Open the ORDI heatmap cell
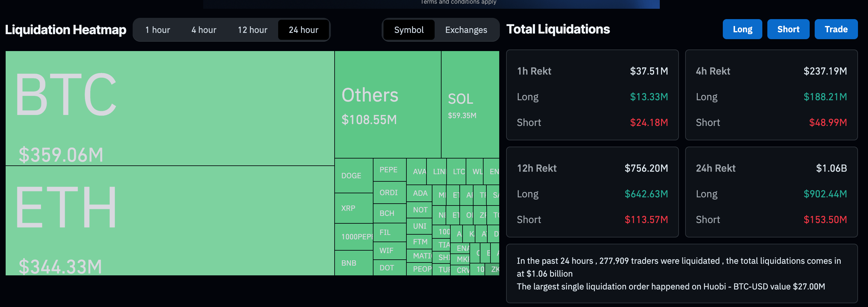 pyautogui.click(x=389, y=193)
